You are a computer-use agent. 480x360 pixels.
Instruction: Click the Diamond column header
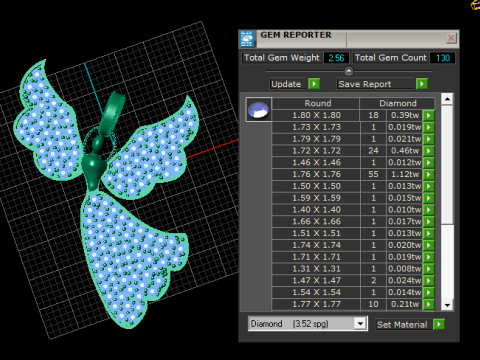click(398, 103)
